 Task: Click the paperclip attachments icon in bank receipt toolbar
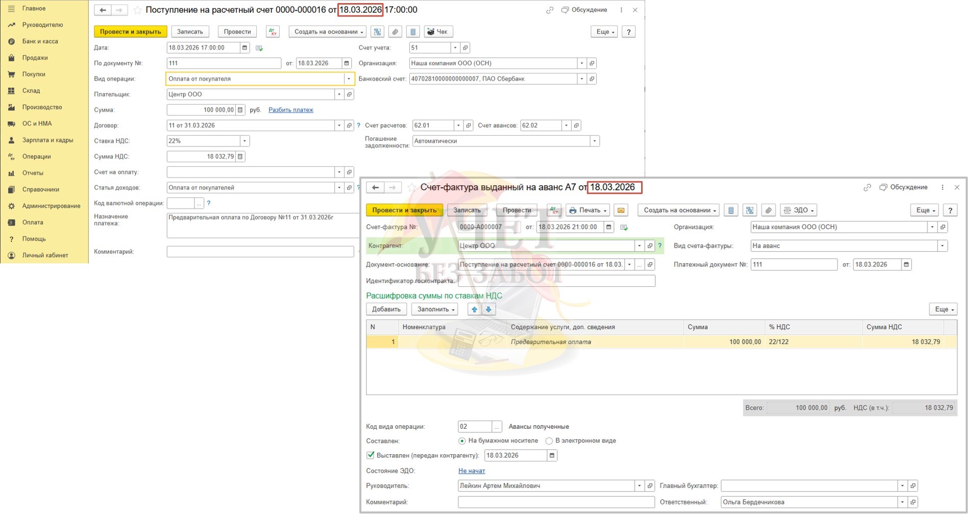point(395,32)
